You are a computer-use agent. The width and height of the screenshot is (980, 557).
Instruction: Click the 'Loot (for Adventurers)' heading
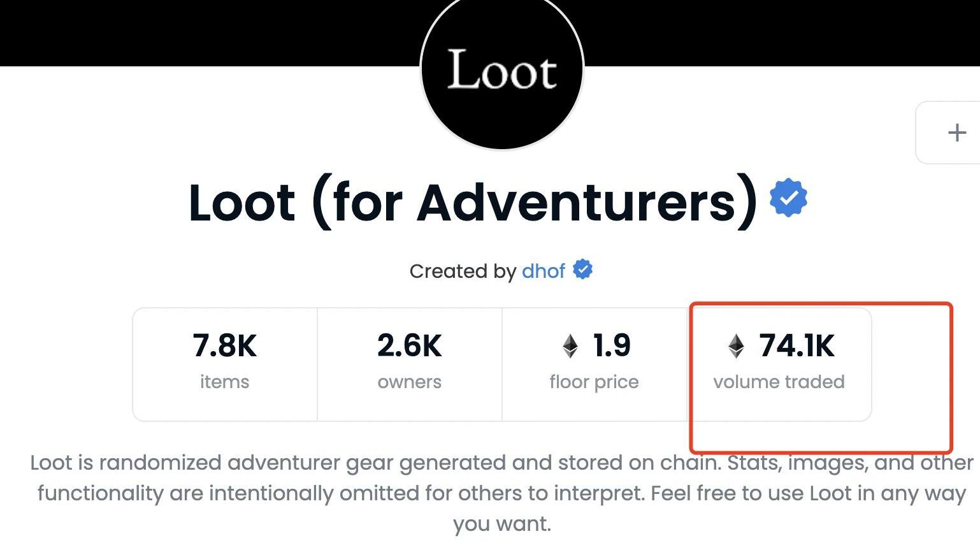click(472, 203)
